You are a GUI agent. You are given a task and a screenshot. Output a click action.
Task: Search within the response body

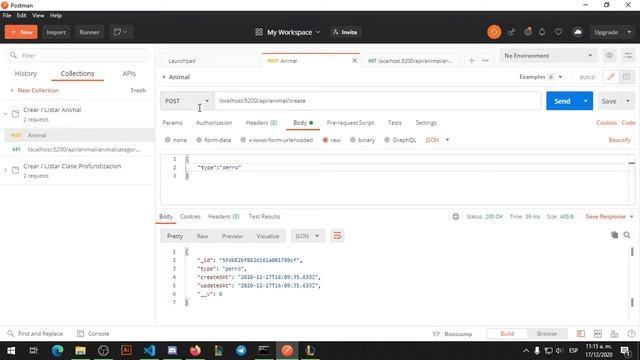coord(627,235)
